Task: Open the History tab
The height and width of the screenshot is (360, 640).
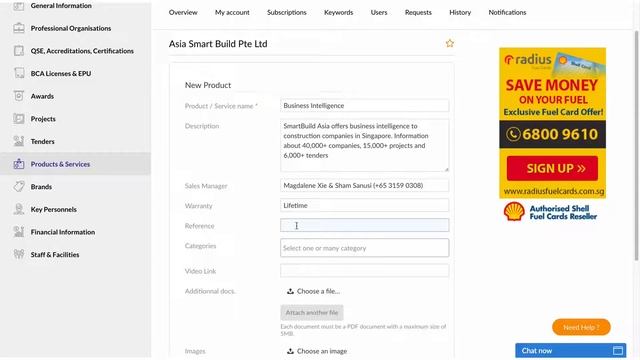Action: (460, 12)
